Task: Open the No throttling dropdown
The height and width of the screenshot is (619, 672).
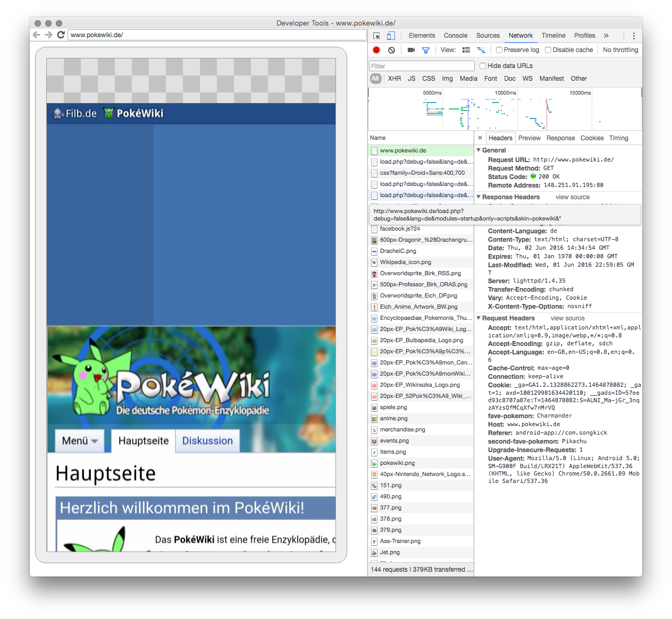Action: tap(620, 50)
